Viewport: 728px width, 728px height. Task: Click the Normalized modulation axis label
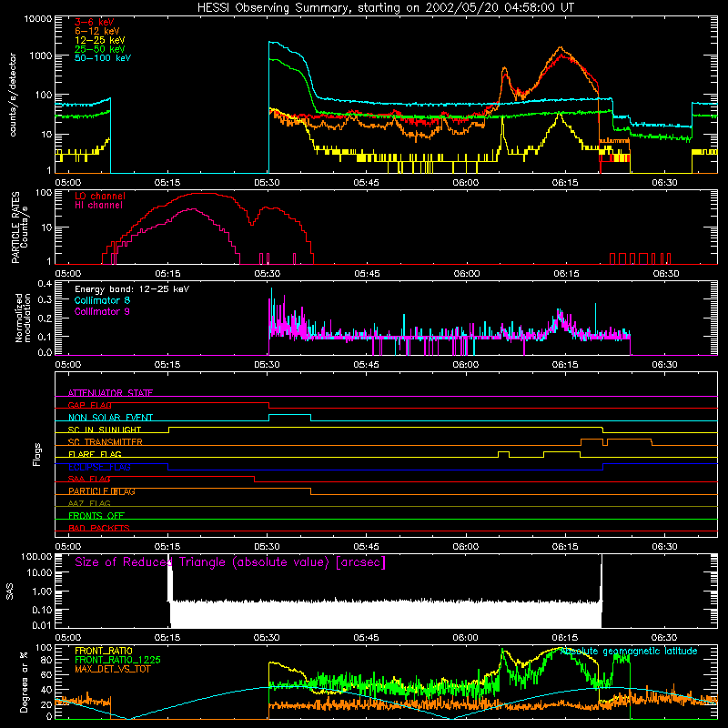[23, 318]
